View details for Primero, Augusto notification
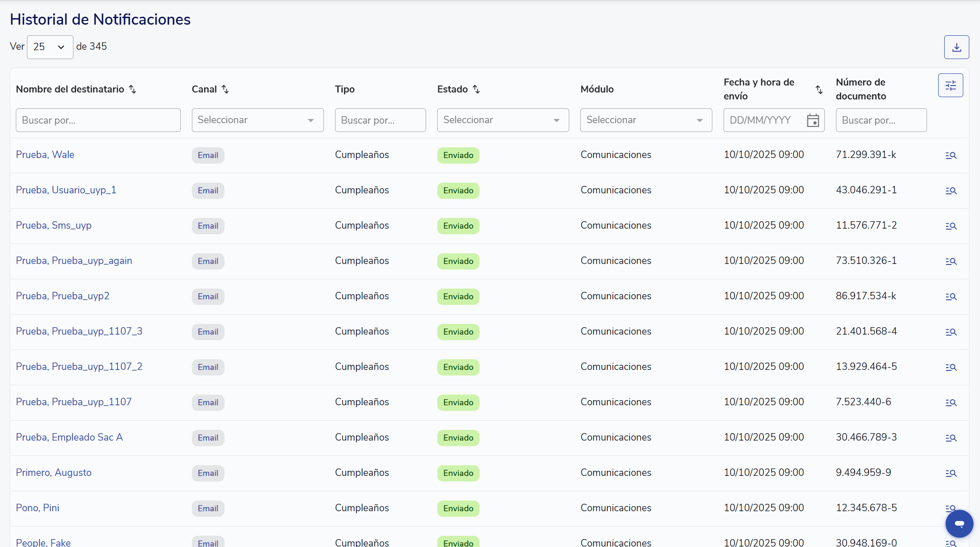980x547 pixels. (951, 473)
